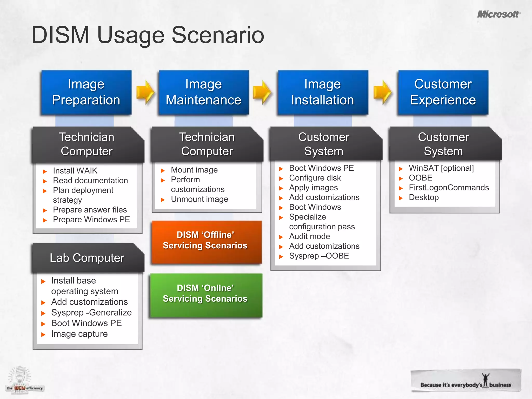Click the DISM Usage Scenario title
The image size is (532, 399).
tap(148, 35)
